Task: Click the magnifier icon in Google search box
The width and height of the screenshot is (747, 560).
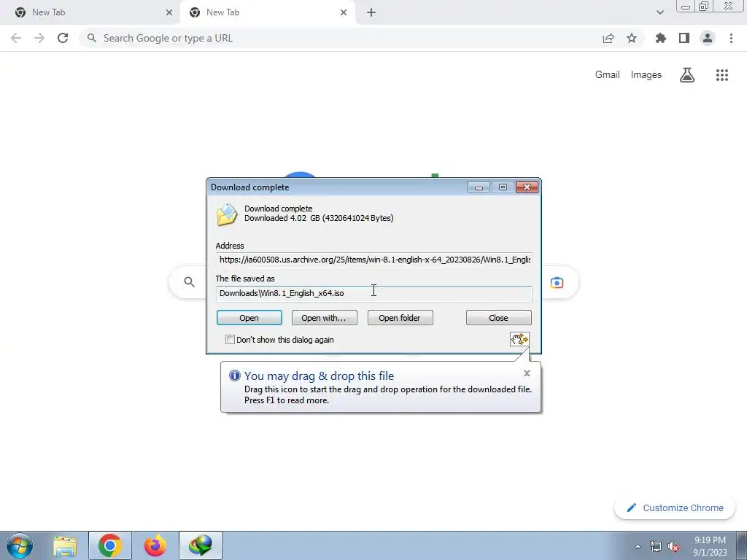Action: [x=189, y=282]
